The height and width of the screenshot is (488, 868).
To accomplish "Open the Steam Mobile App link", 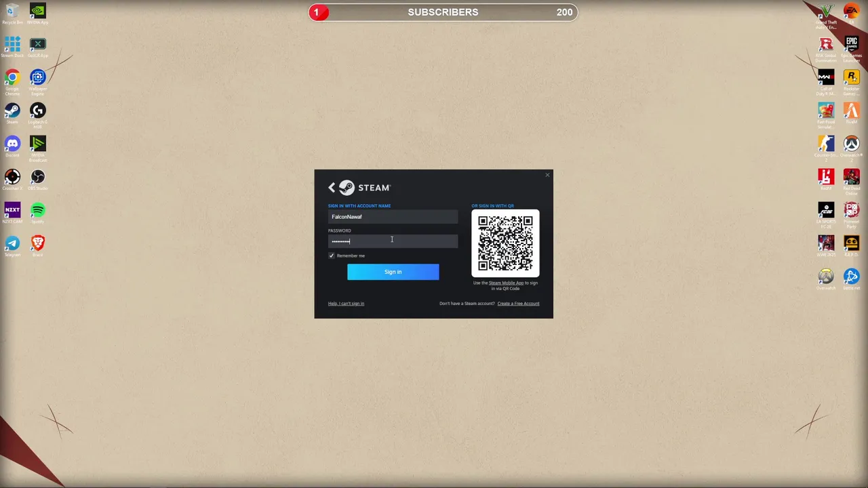I will pyautogui.click(x=506, y=283).
